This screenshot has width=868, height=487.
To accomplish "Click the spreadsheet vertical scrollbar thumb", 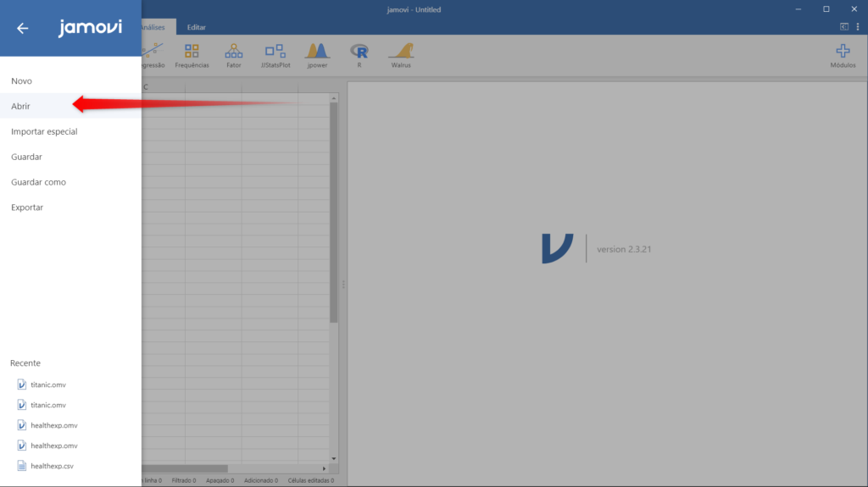I will [333, 213].
